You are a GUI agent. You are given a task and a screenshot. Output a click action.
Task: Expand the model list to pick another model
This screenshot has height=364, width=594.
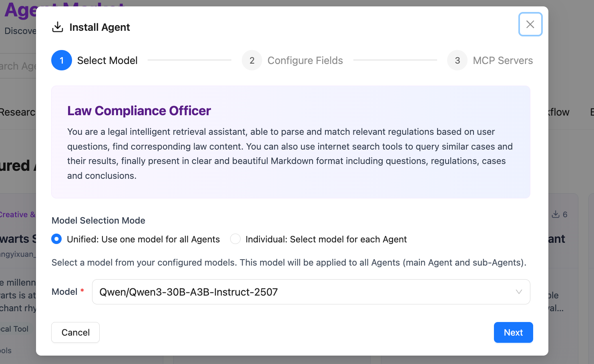pyautogui.click(x=519, y=292)
